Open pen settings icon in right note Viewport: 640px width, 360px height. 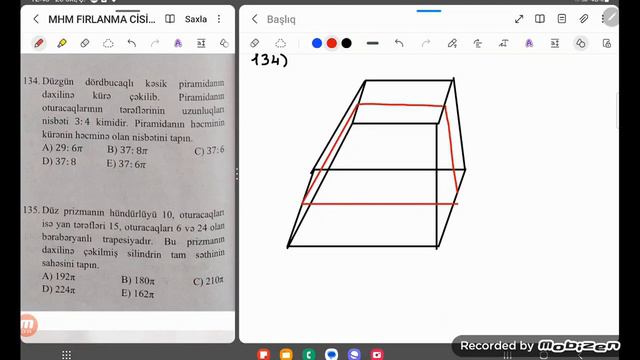pos(452,43)
